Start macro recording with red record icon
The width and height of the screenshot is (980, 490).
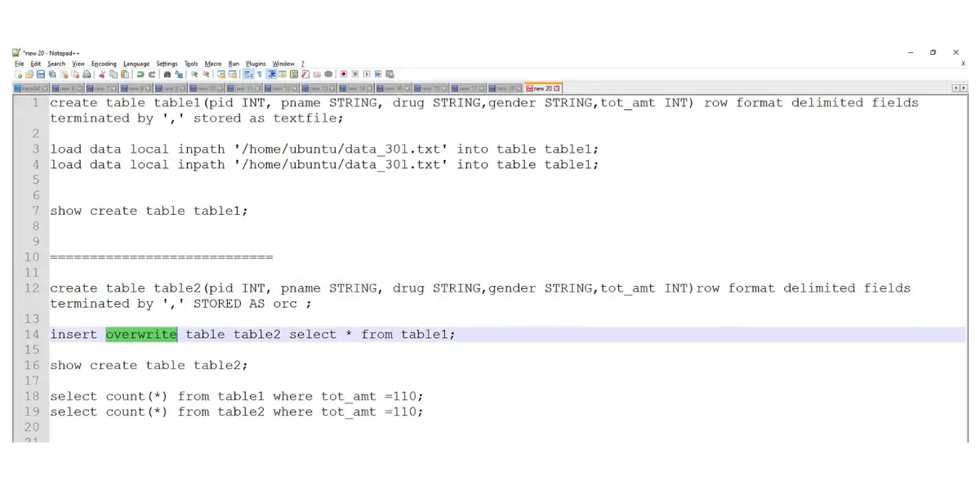coord(344,73)
